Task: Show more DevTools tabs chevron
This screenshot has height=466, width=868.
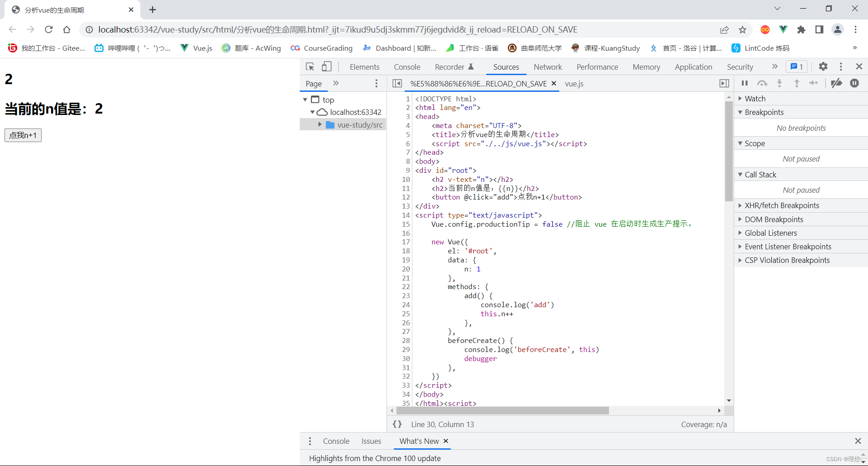Action: tap(774, 67)
